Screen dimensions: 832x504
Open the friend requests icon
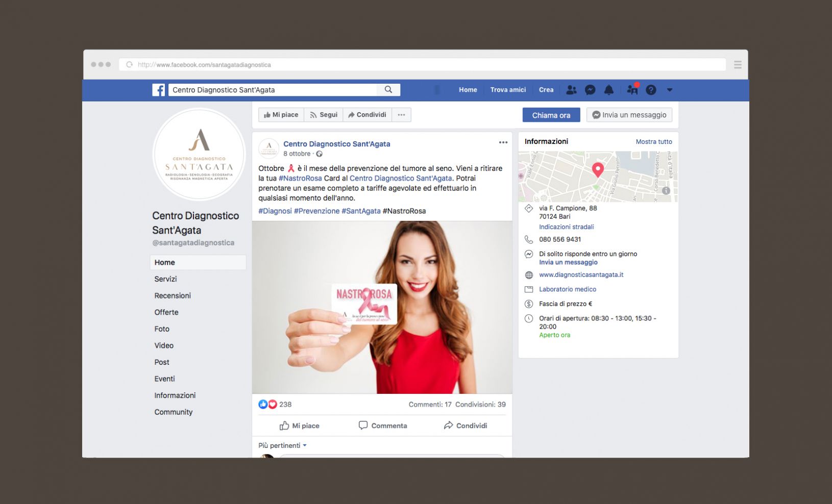pos(572,90)
